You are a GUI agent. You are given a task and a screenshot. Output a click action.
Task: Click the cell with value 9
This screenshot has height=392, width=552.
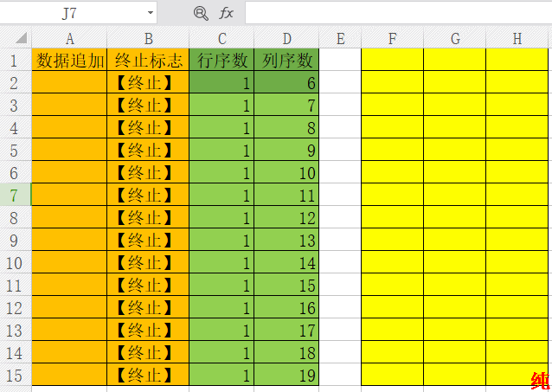pos(286,150)
